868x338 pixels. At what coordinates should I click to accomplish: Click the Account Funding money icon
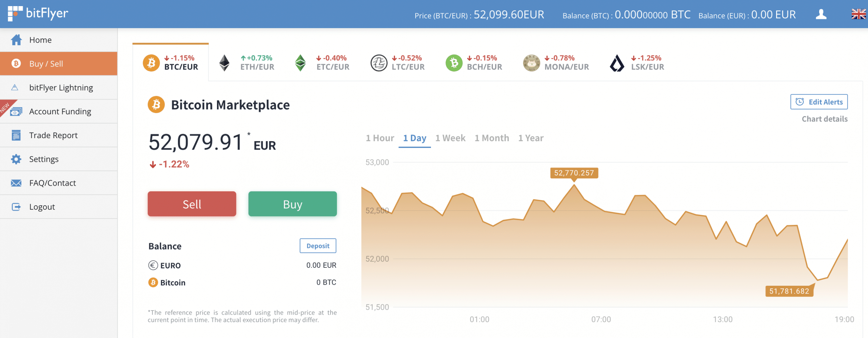point(16,111)
